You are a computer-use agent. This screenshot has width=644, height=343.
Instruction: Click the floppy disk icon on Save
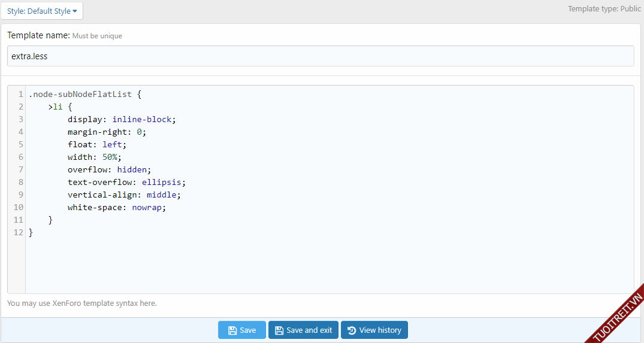232,330
